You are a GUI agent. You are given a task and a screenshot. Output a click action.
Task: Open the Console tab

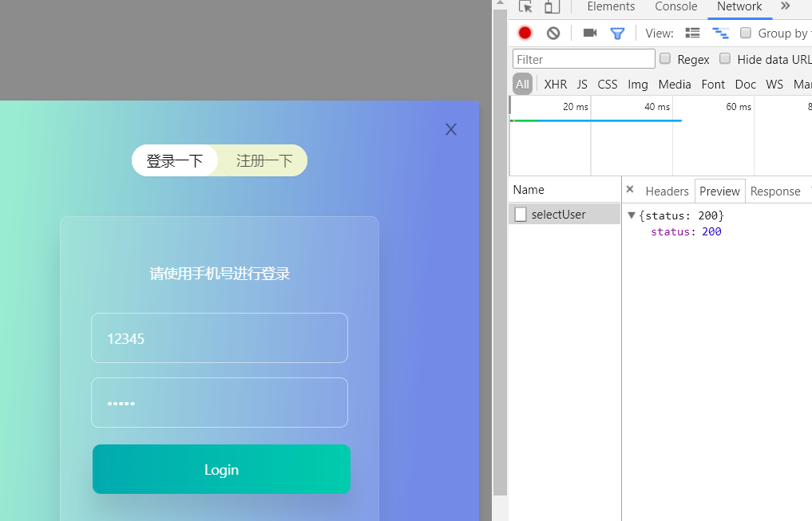click(675, 6)
